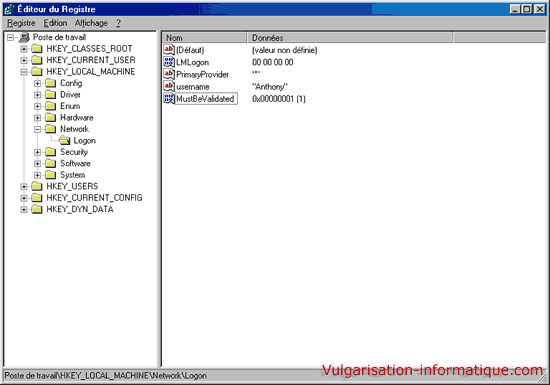Expand the Security key
Viewport: 550px width, 385px height.
pyautogui.click(x=38, y=152)
